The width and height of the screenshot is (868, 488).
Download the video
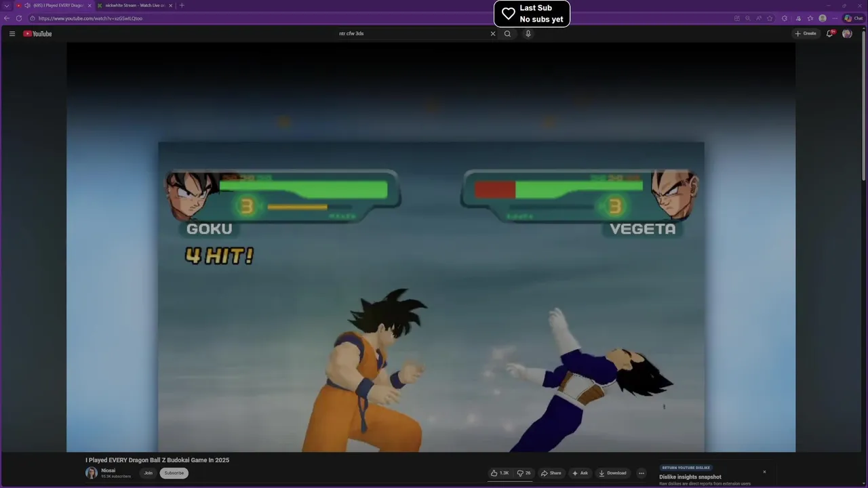point(612,473)
